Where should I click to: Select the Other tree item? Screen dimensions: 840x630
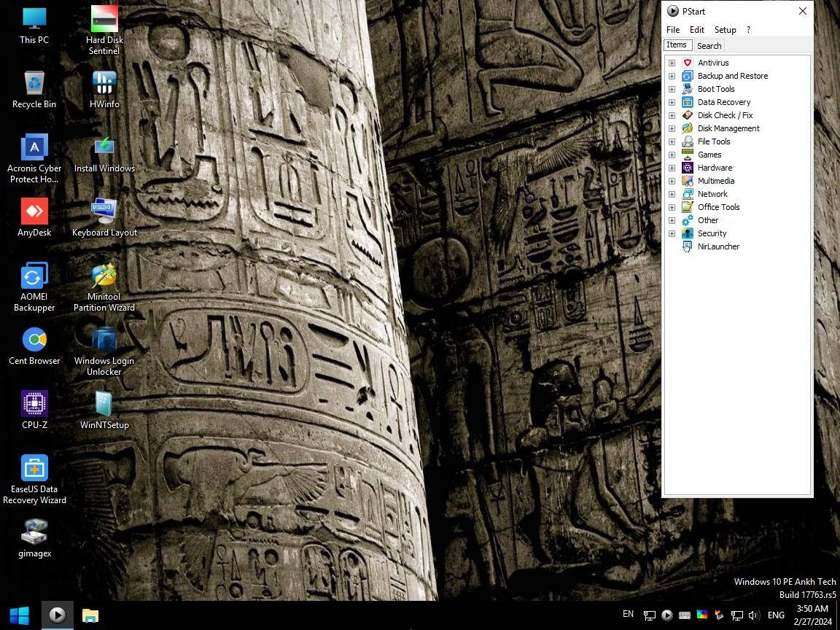tap(708, 220)
